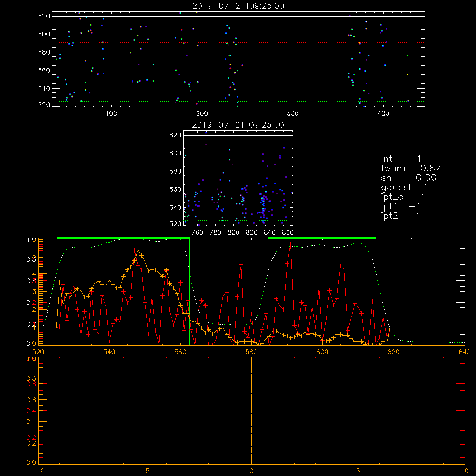Click x-axis label 840 on middle plot
This screenshot has height=476, width=476.
[x=269, y=233]
